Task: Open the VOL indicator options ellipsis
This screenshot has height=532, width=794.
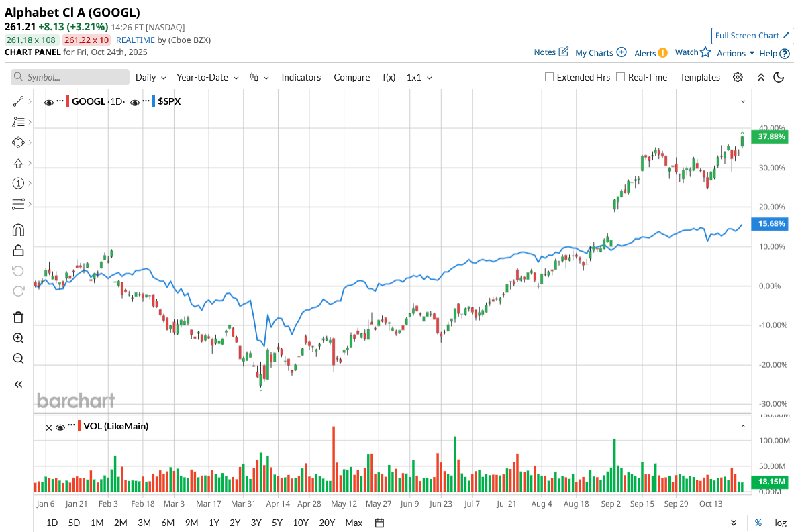Action: coord(71,425)
